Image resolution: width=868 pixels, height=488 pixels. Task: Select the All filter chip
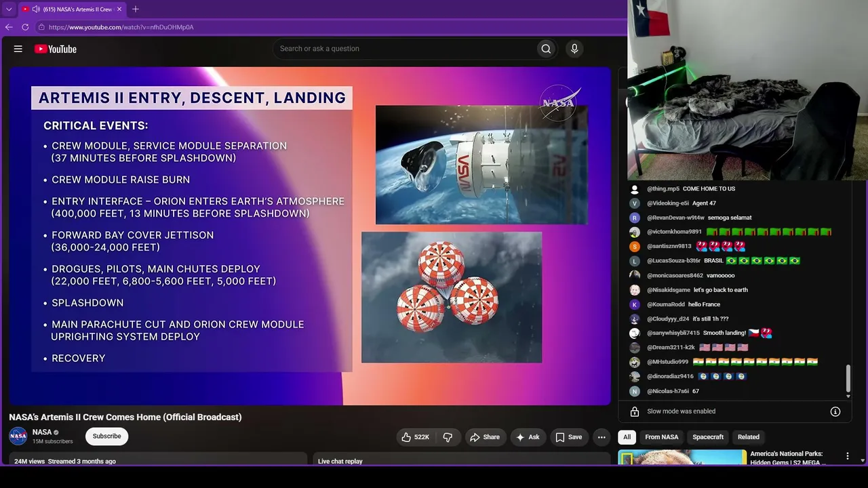627,437
